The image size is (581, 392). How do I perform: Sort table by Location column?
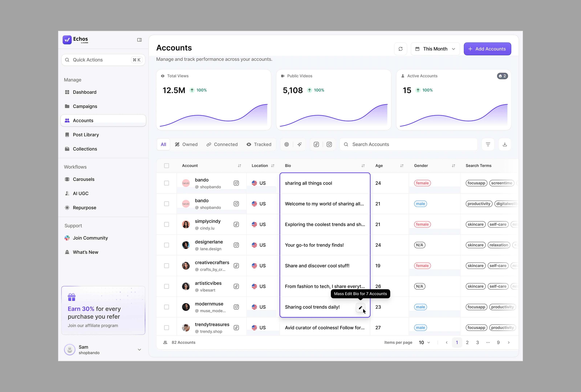(273, 166)
